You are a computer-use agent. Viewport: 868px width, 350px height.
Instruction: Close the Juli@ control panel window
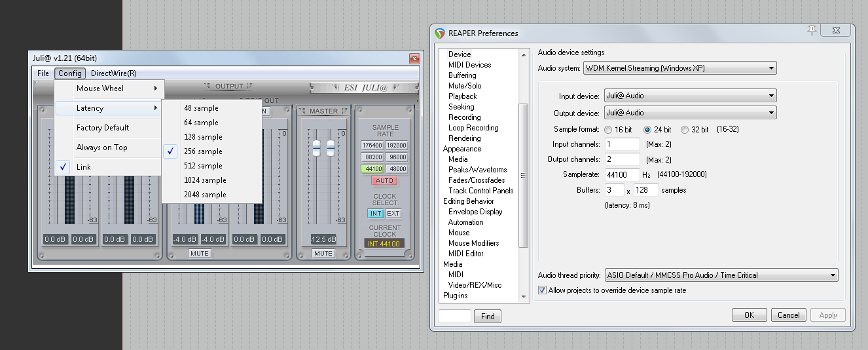[x=414, y=59]
